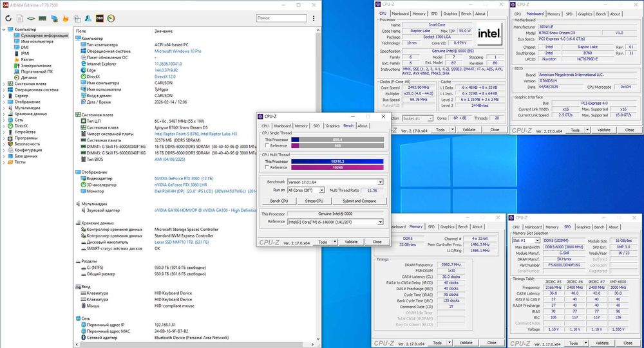Image resolution: width=644 pixels, height=348 pixels.
Task: Click the AIDA64 search field
Action: pyautogui.click(x=281, y=18)
